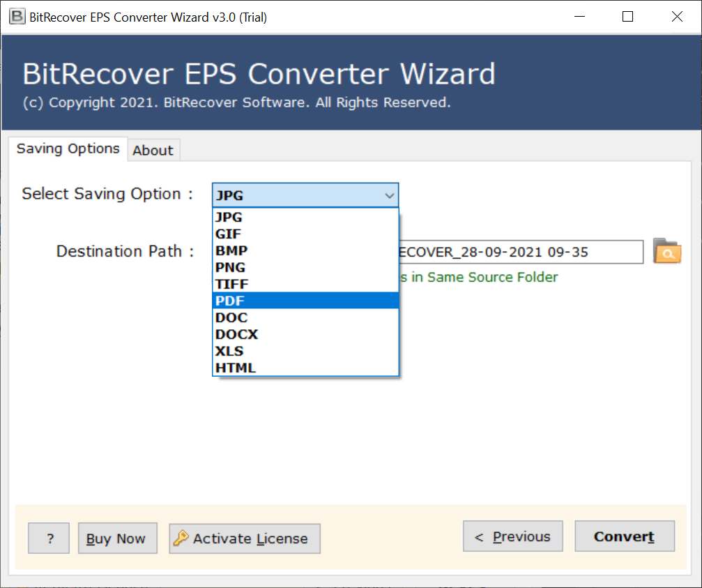
Task: Choose DOC from the format list
Action: coord(305,317)
